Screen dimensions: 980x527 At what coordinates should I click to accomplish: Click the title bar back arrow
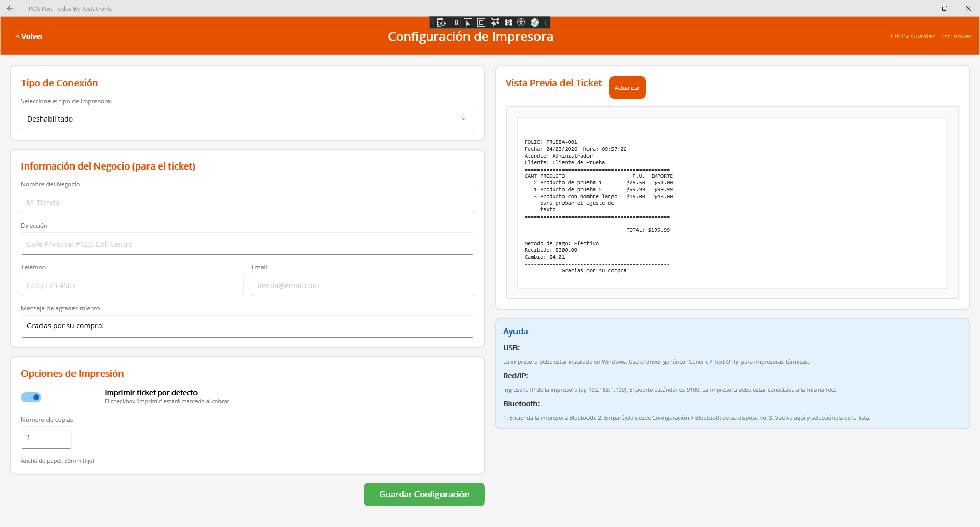[x=10, y=8]
